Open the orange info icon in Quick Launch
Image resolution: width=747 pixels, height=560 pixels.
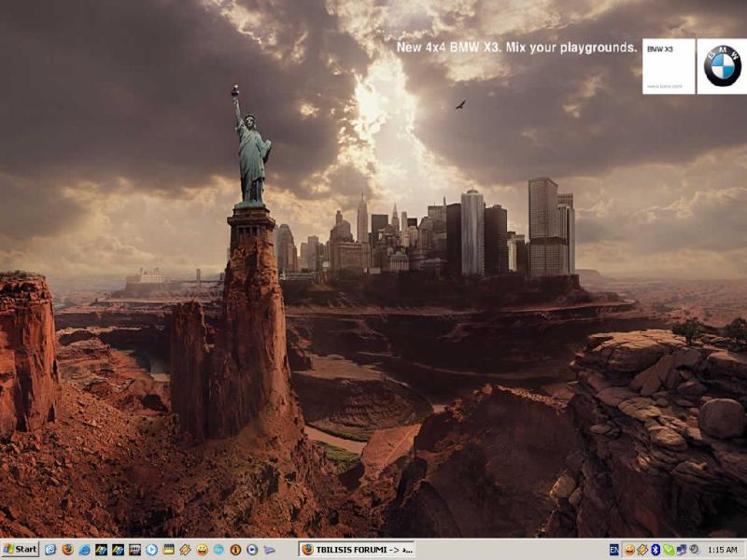pyautogui.click(x=235, y=550)
